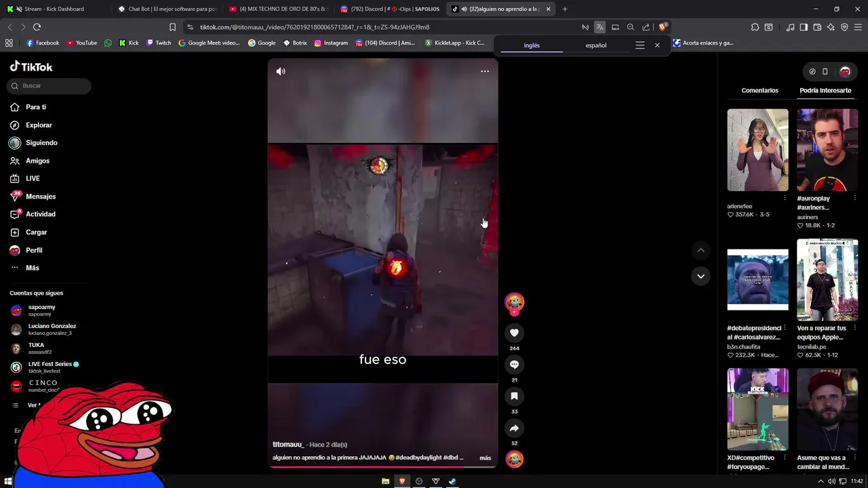Open the Brave Shields lion icon
The image size is (868, 488).
click(x=663, y=27)
